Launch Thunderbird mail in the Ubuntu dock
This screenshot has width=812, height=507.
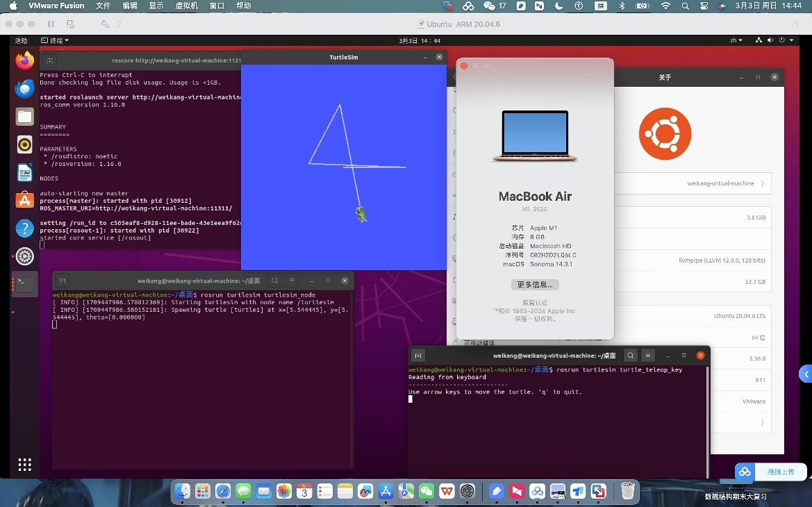24,89
